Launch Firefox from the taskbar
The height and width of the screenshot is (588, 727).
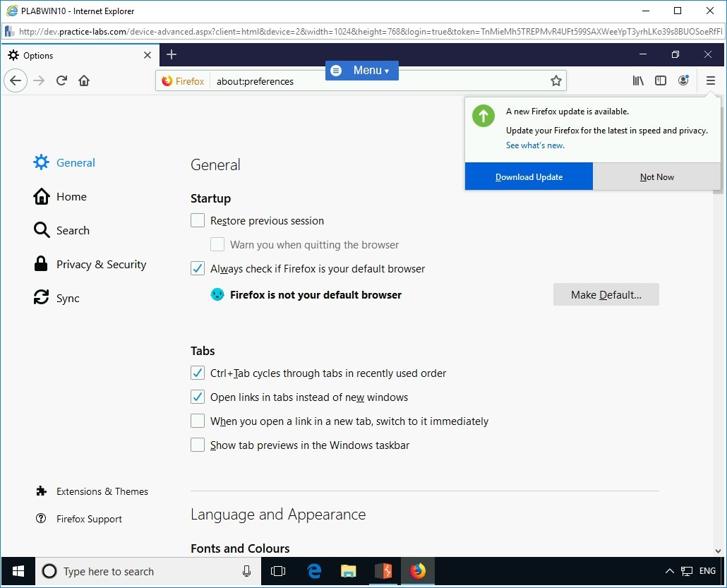click(417, 571)
